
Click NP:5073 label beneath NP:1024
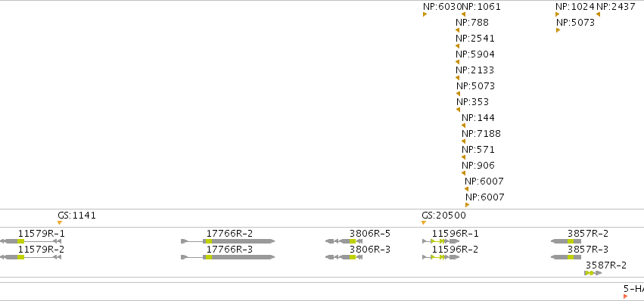575,23
